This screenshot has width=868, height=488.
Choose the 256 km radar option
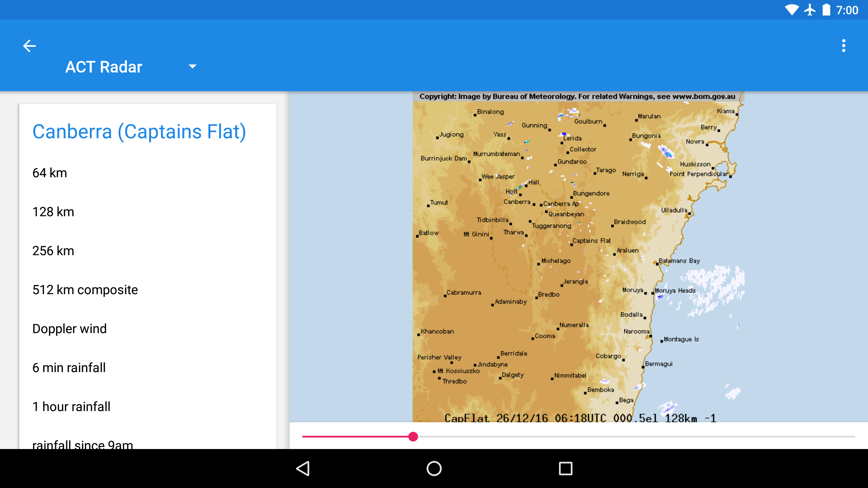pyautogui.click(x=53, y=251)
